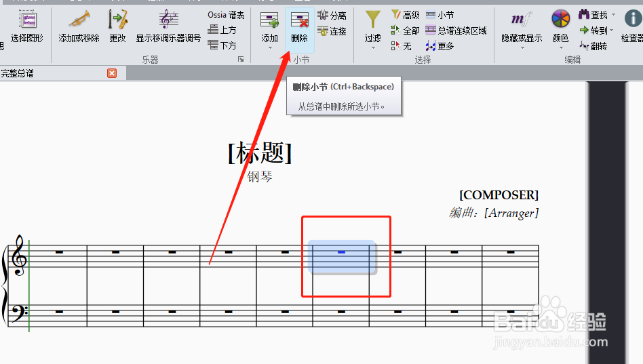
Task: Click the first bar rest in treble staff
Action: pyautogui.click(x=59, y=252)
